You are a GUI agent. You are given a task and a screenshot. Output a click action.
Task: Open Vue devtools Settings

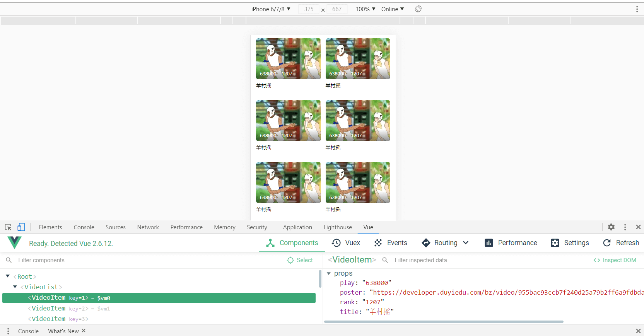[x=570, y=243]
